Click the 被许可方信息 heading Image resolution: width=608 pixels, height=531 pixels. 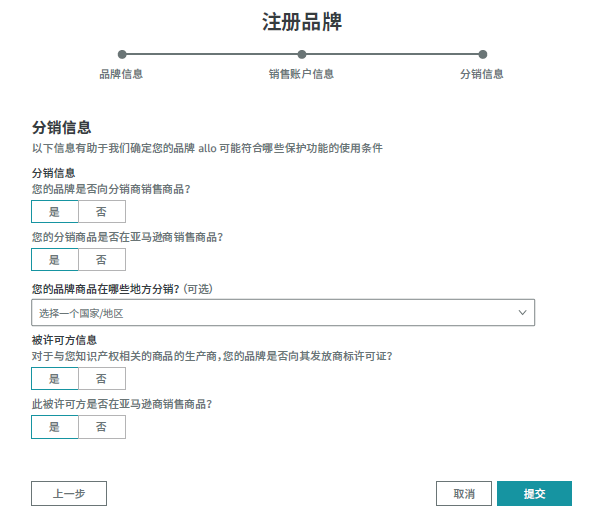point(64,340)
